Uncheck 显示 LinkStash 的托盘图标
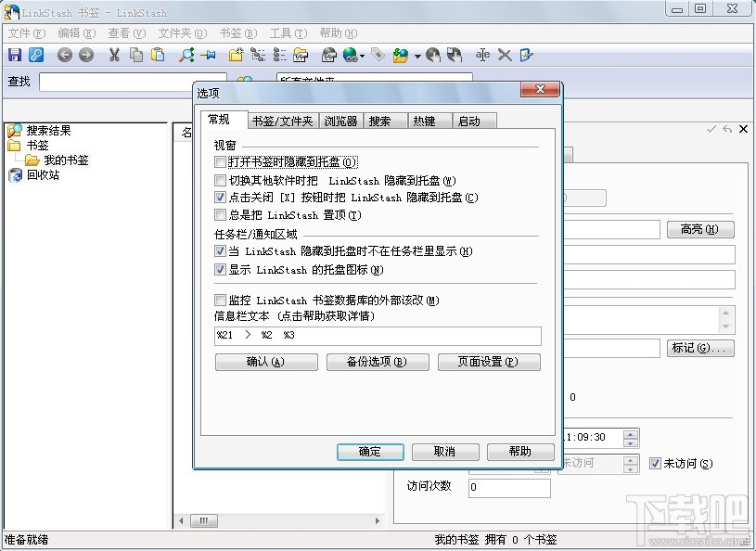This screenshot has height=551, width=756. point(220,270)
